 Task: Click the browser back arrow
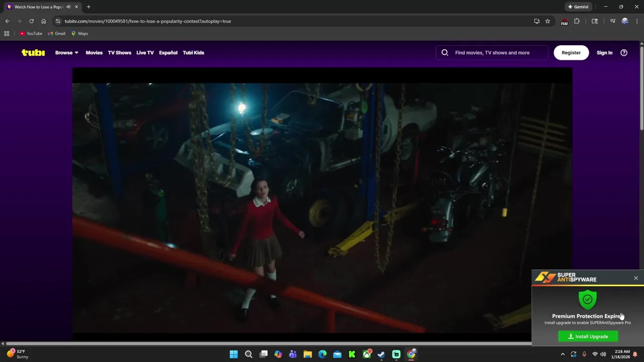pos(7,21)
